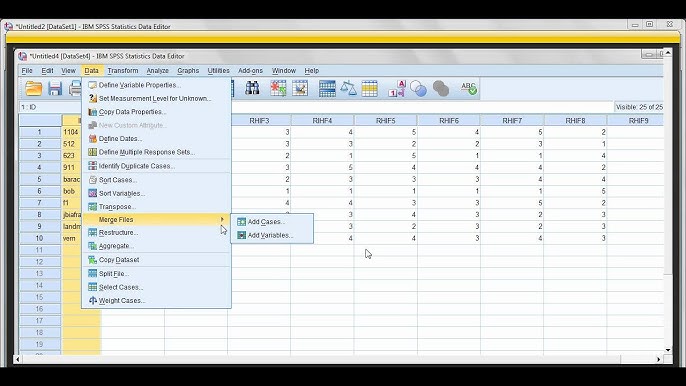
Task: Open the Edit menu
Action: [x=47, y=70]
